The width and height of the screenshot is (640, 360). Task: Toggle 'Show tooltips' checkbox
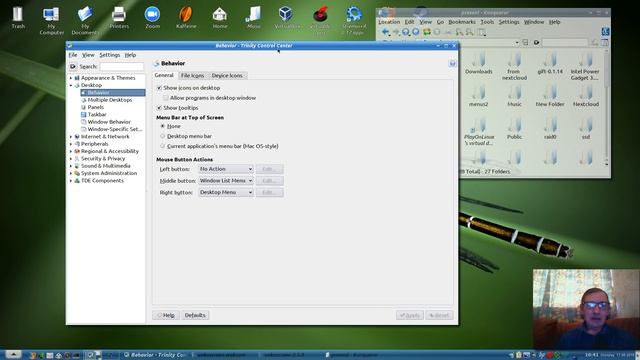(x=159, y=108)
